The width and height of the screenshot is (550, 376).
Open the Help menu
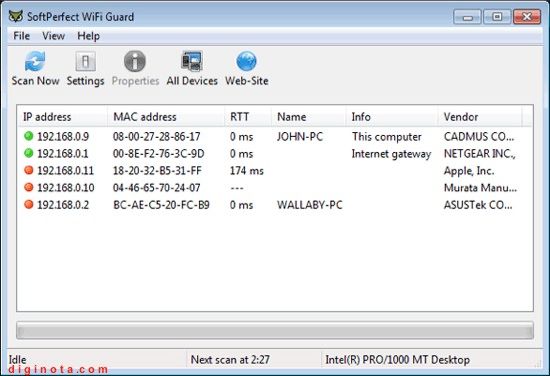[x=88, y=36]
